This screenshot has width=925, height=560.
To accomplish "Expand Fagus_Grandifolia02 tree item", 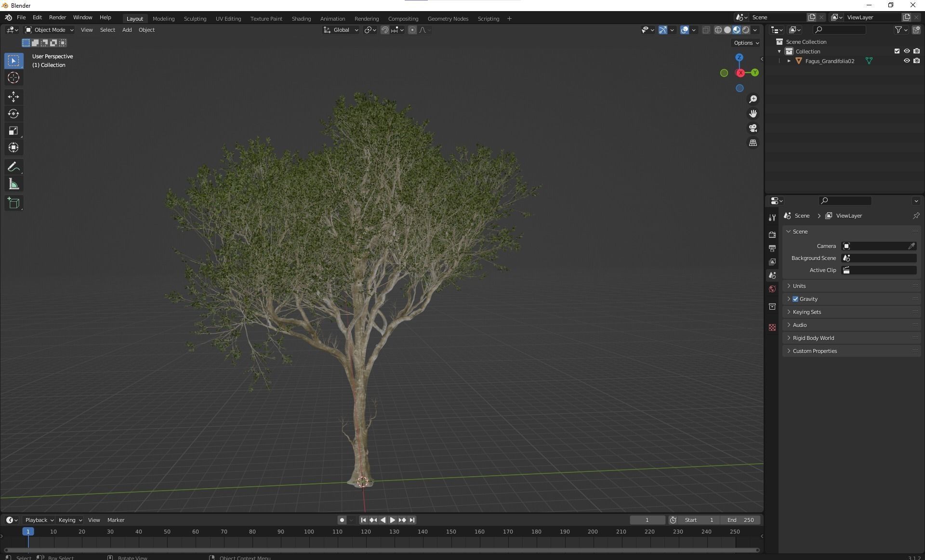I will [x=789, y=61].
